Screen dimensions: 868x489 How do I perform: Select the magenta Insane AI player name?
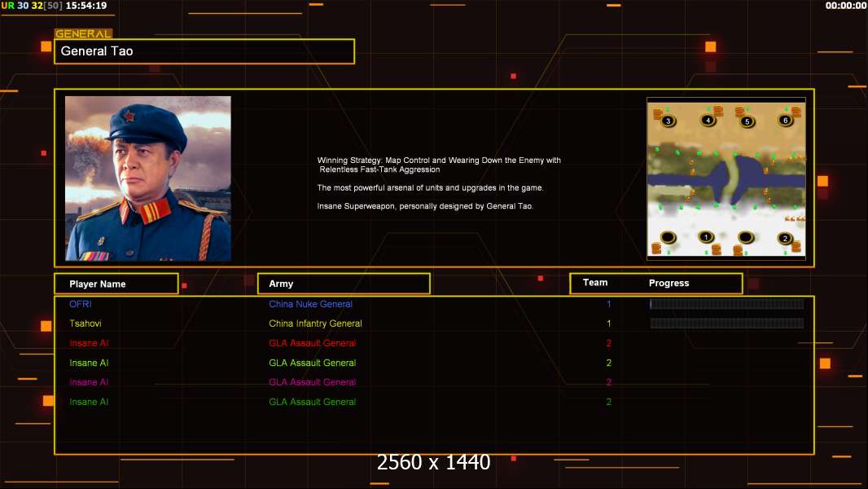pos(89,382)
